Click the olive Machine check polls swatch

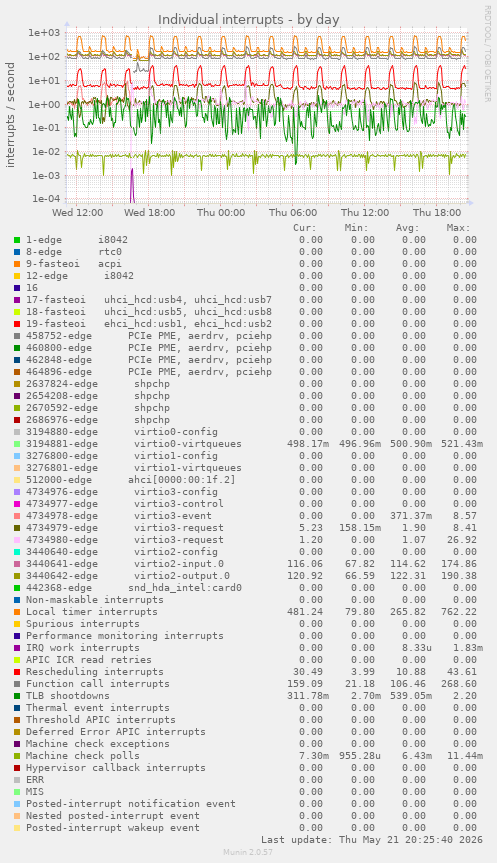17,756
